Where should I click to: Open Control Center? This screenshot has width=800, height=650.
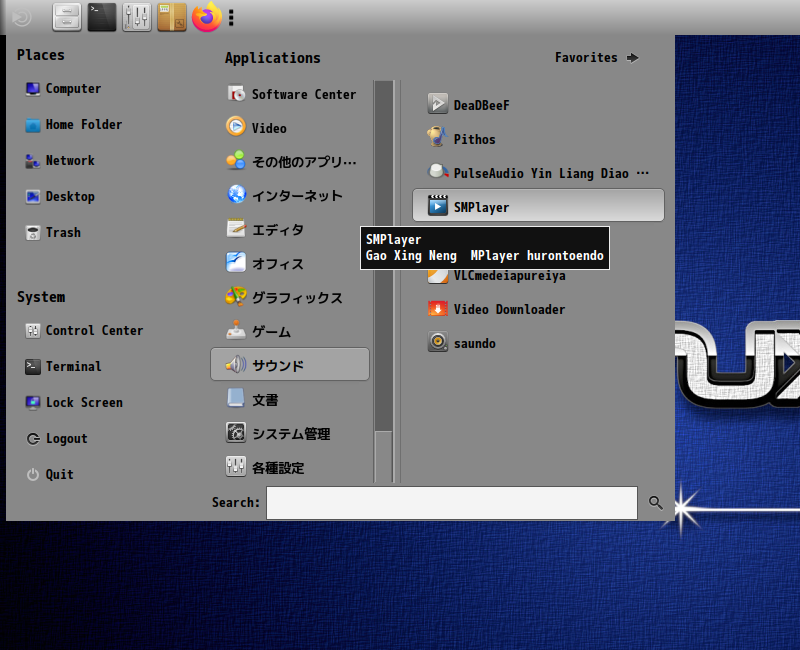point(84,331)
